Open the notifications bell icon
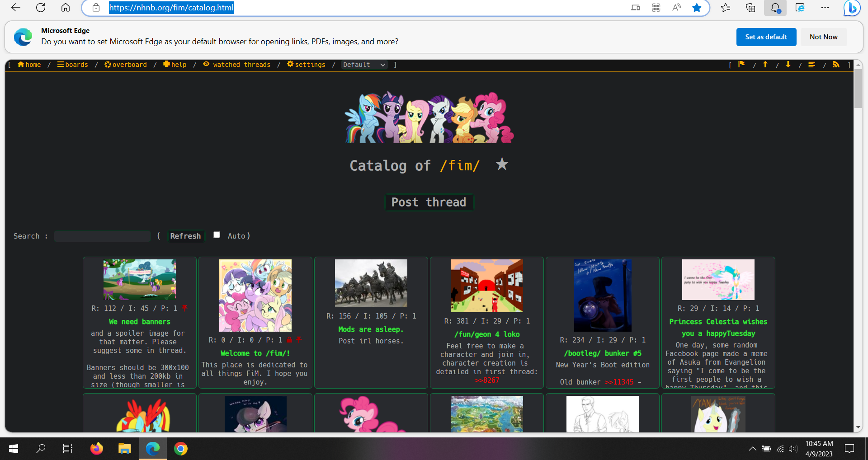 point(775,8)
